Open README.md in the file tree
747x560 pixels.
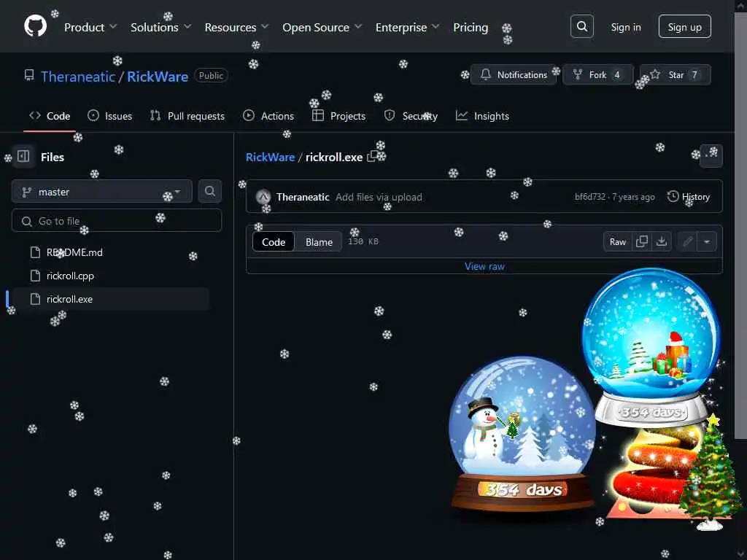tap(74, 252)
